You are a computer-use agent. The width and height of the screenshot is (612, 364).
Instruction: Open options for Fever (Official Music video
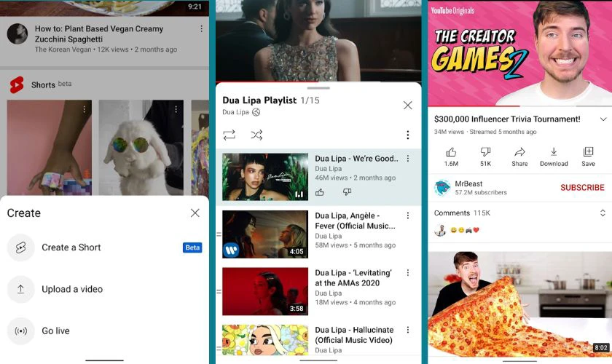408,215
